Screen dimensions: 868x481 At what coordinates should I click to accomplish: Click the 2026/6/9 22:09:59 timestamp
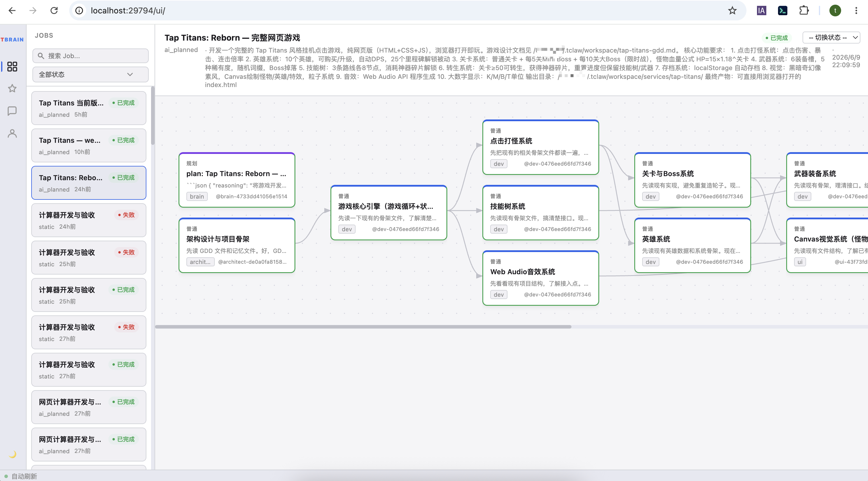click(x=846, y=61)
